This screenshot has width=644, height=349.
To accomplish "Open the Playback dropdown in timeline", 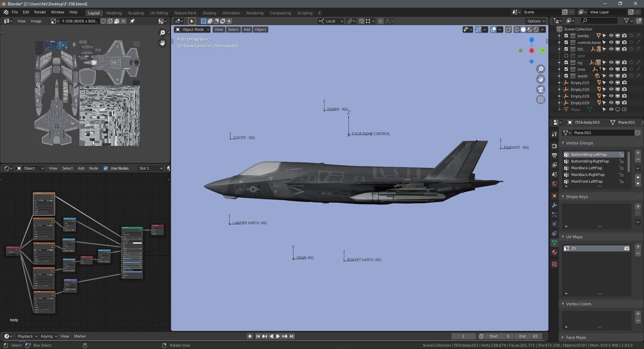I will [x=27, y=336].
